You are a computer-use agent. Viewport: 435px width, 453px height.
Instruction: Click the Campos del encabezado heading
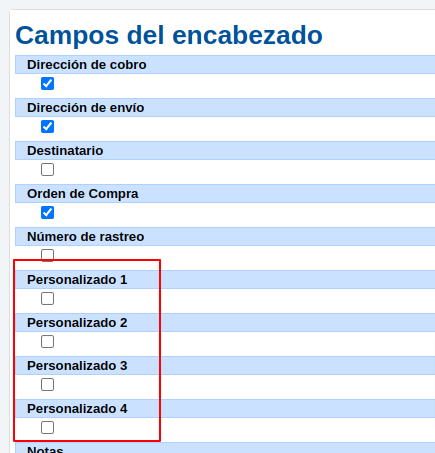click(169, 35)
